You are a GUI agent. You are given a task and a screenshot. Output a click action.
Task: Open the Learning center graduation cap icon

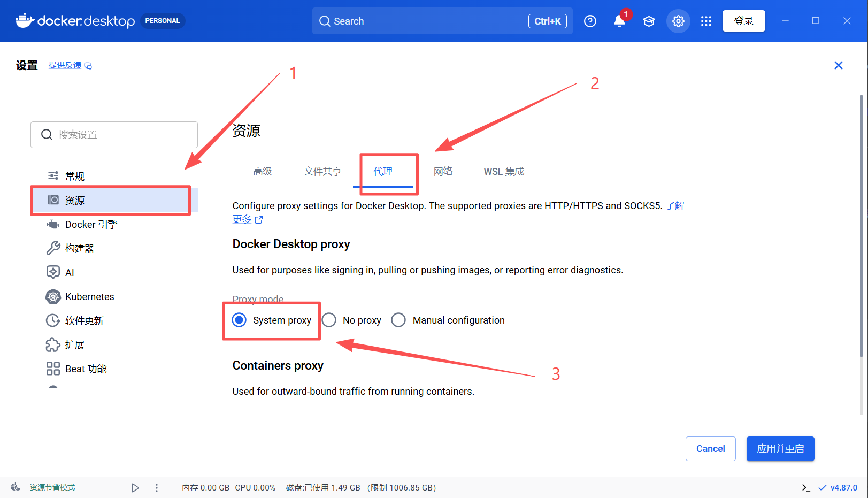coord(649,21)
